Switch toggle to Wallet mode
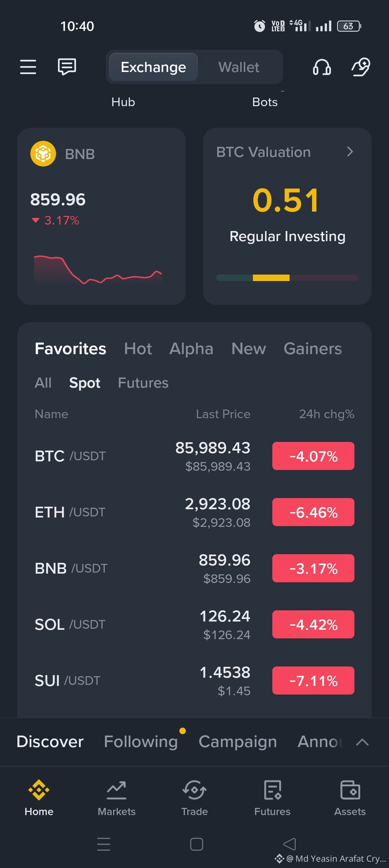The image size is (389, 868). point(239,67)
